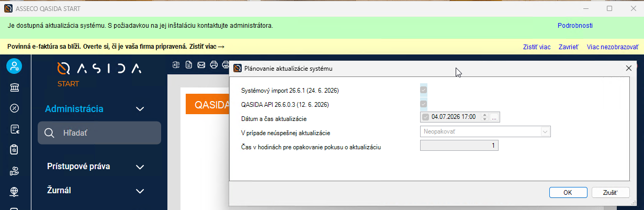Click the Excel export toolbar icon
This screenshot has width=644, height=210.
177,65
